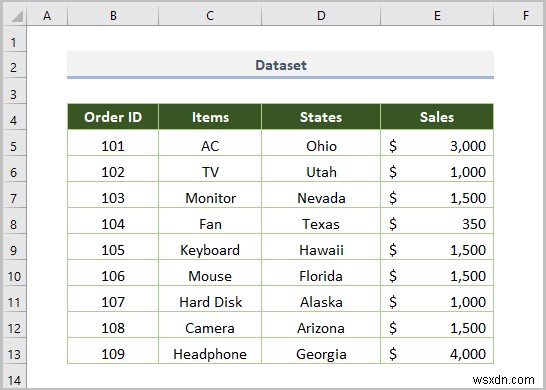Select column E header
Viewport: 546px width, 390px height.
[x=437, y=16]
